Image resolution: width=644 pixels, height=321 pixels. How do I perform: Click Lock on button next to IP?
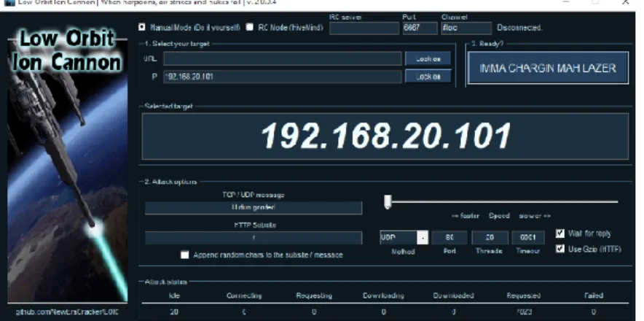point(428,77)
